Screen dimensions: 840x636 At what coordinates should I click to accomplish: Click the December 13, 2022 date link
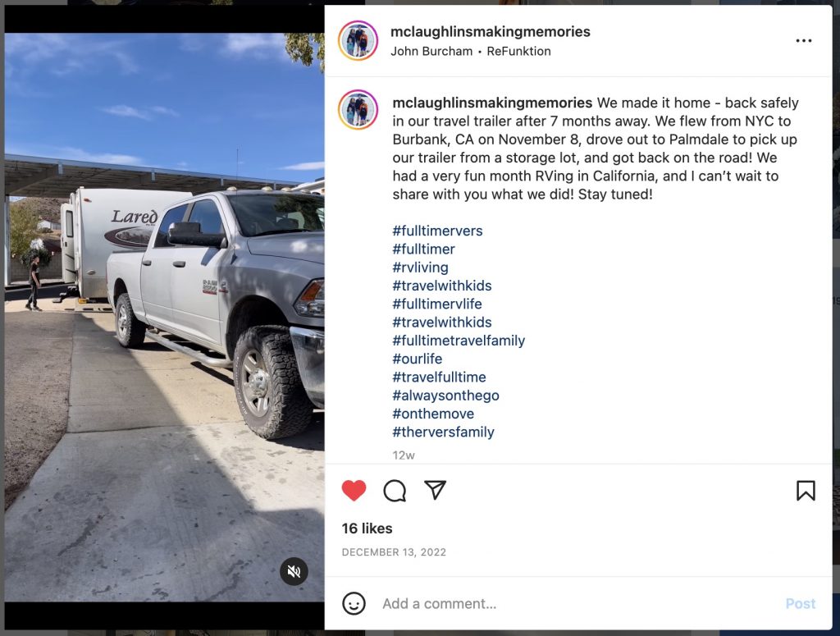coord(394,552)
